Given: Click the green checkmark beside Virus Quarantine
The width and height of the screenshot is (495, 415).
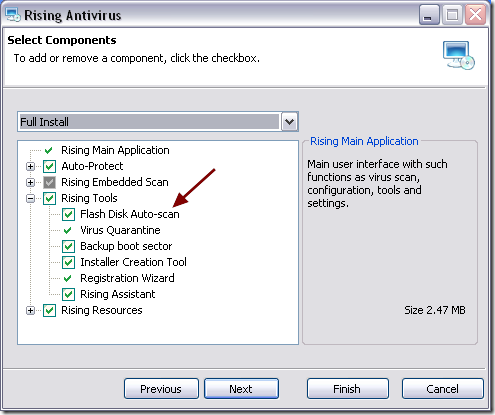Looking at the screenshot, I should [68, 230].
